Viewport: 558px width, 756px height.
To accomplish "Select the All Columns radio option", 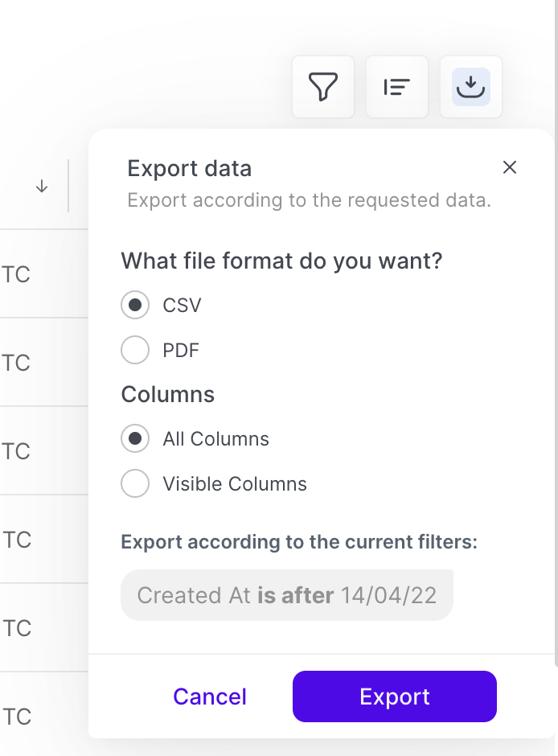I will 135,438.
